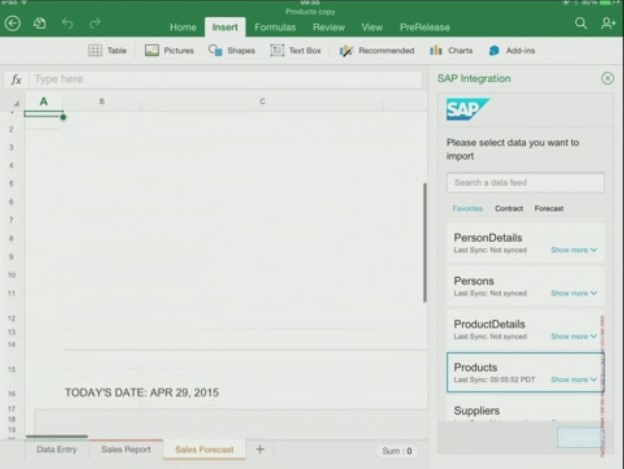This screenshot has height=469, width=624.
Task: Expand Show more for PersonDetails
Action: pos(573,250)
